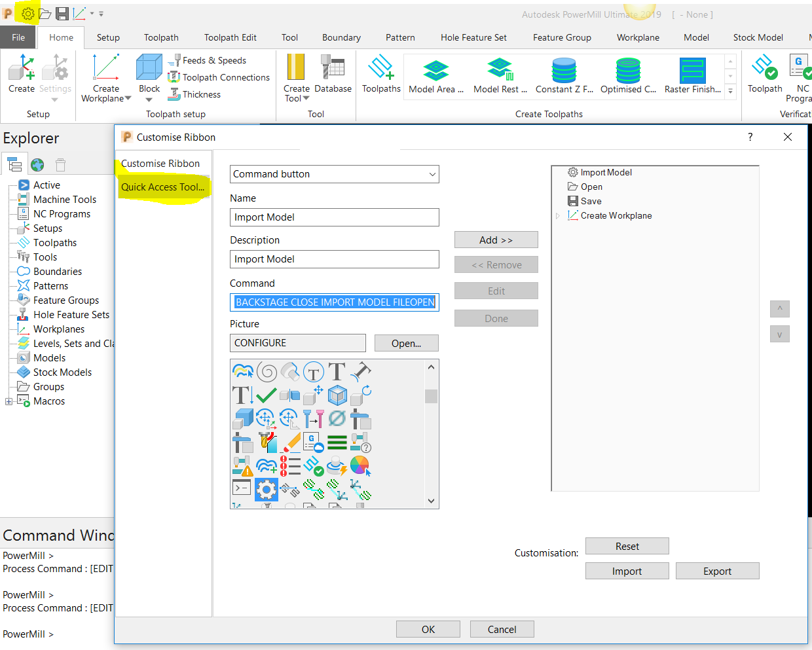Click the Add >> button
The height and width of the screenshot is (650, 812).
pos(496,240)
